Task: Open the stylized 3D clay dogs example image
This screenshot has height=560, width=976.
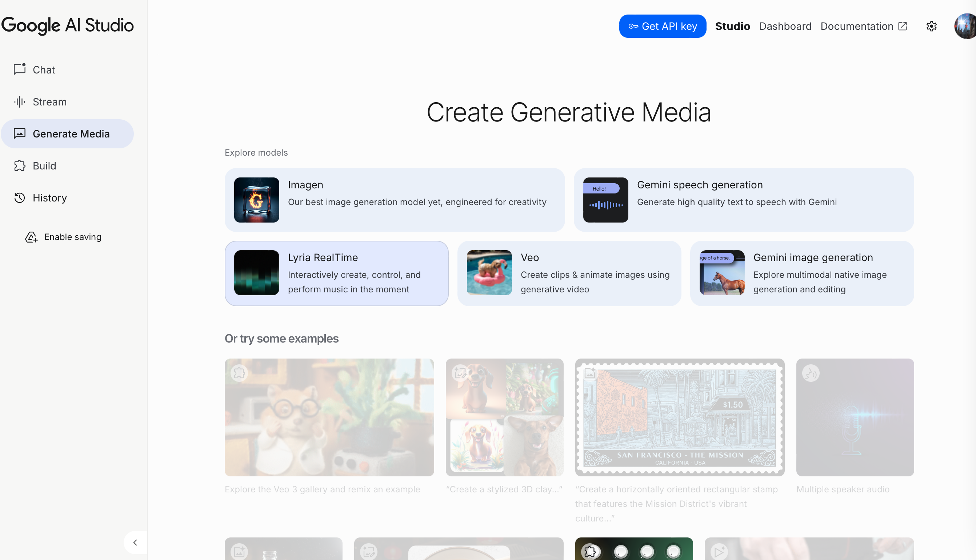Action: [x=504, y=417]
